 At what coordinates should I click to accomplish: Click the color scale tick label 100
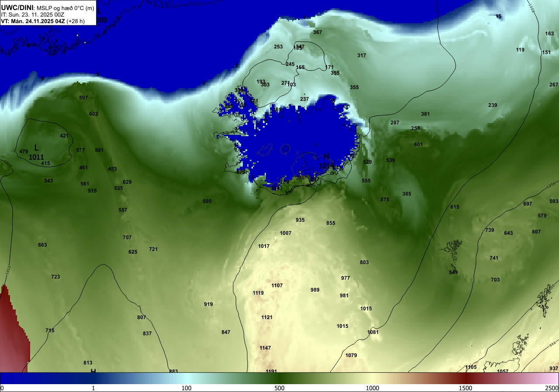pos(186,388)
